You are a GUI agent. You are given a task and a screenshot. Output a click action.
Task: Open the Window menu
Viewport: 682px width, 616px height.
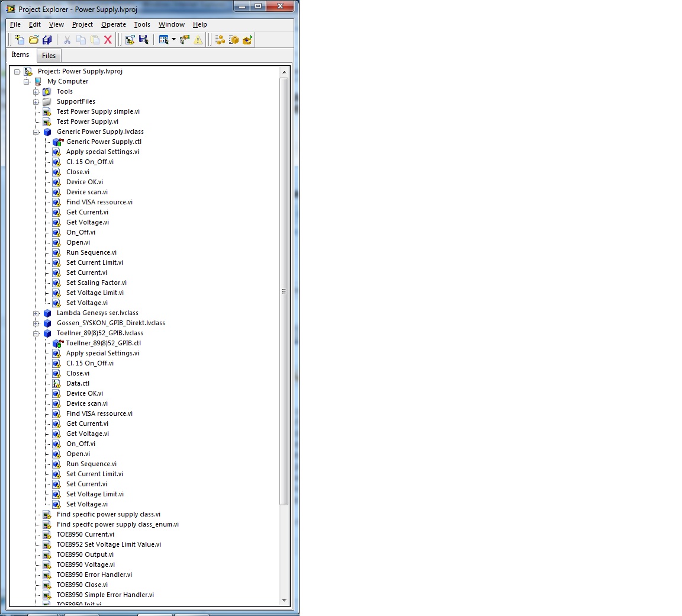click(x=171, y=24)
